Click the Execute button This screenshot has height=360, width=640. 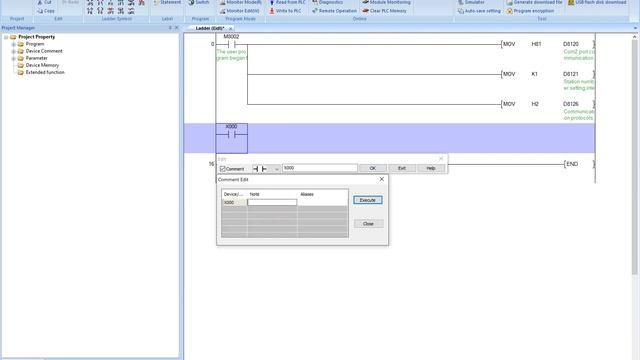point(368,200)
